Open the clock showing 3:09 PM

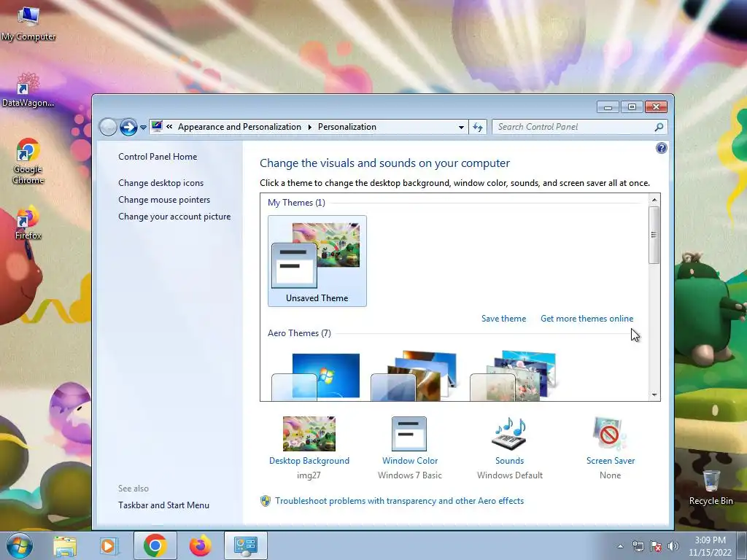(710, 546)
